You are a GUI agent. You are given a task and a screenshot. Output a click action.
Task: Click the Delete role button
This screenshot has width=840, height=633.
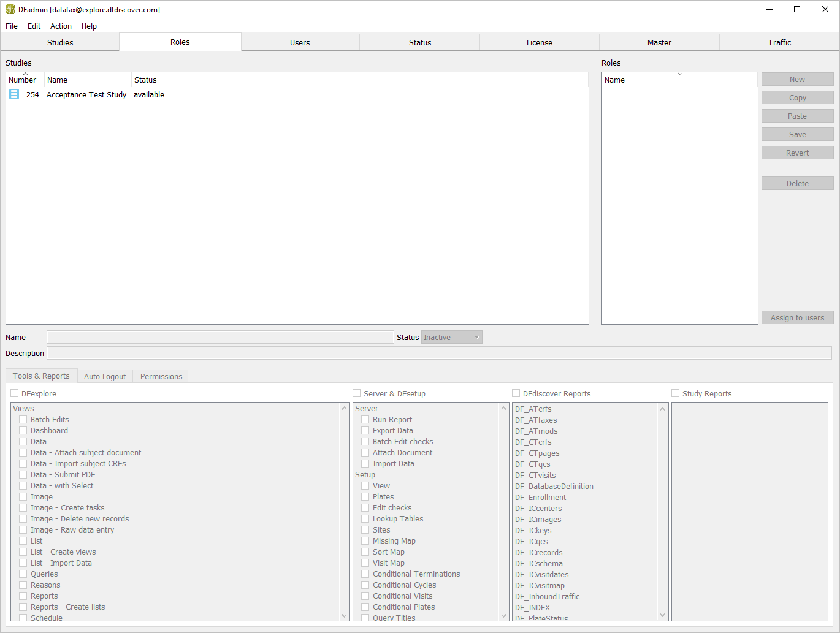797,184
